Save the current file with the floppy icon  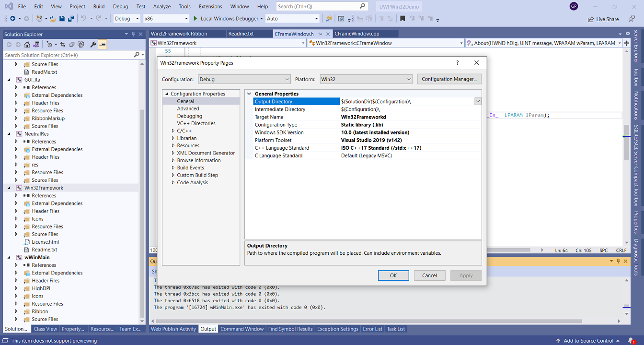[62, 19]
